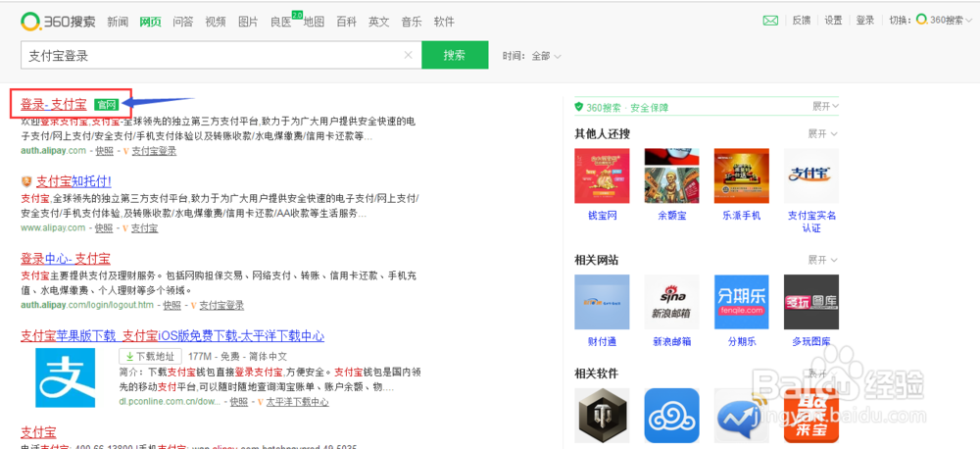Click the download arrow 下载地址 button
The width and height of the screenshot is (980, 449).
point(150,357)
